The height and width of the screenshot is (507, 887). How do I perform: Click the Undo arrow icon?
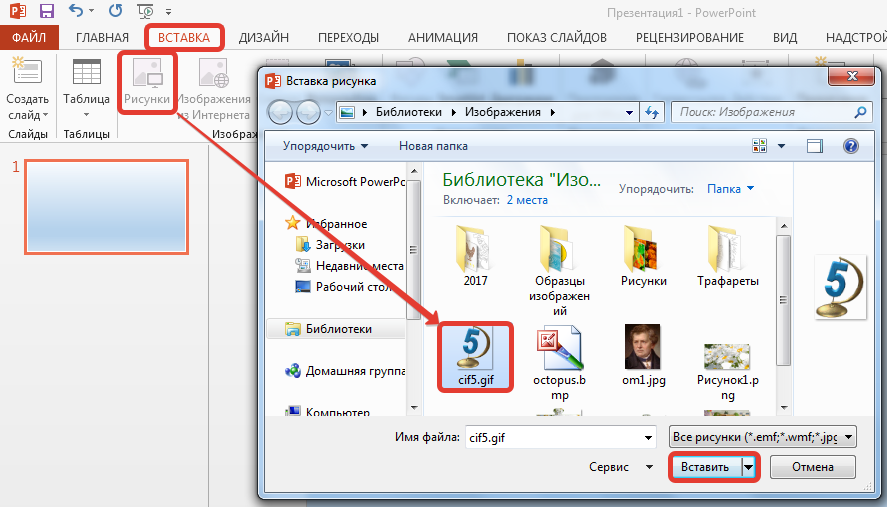pyautogui.click(x=78, y=13)
